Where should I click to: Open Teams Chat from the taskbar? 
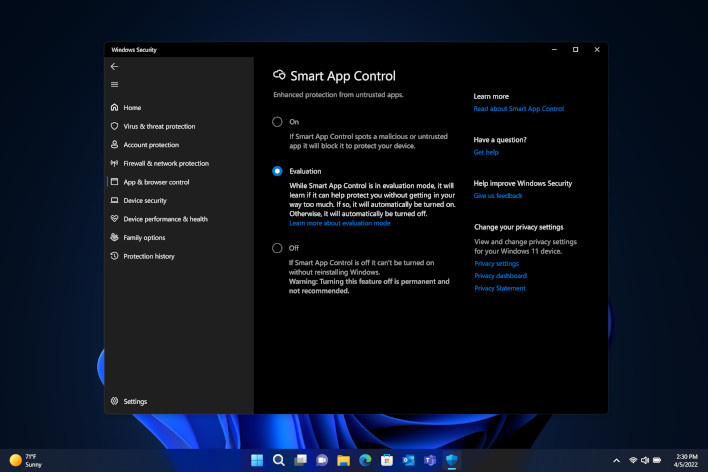[322, 460]
